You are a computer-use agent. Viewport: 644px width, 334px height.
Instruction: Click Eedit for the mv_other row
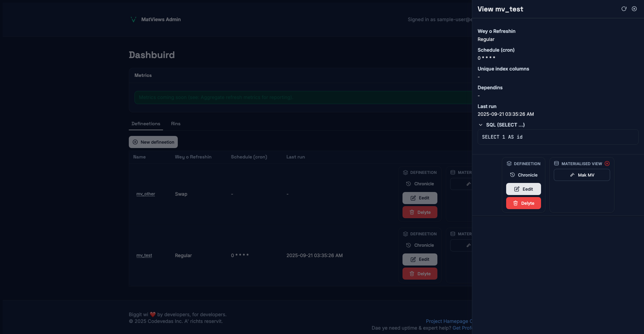tap(420, 198)
